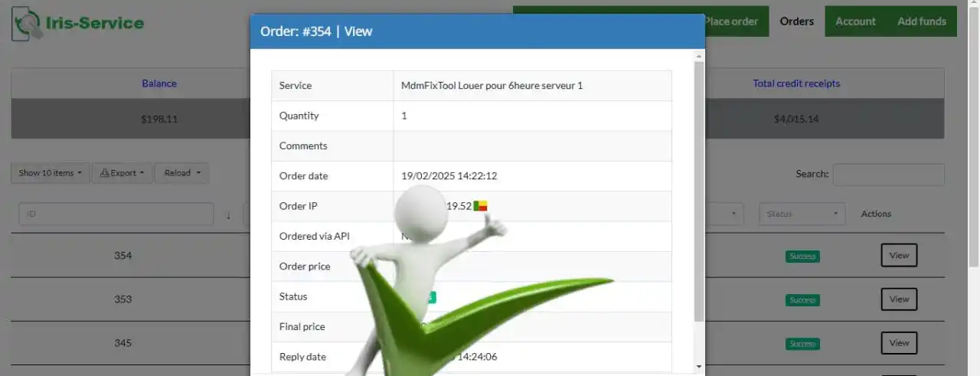
Task: Click Success badge for order 345
Action: click(x=802, y=344)
